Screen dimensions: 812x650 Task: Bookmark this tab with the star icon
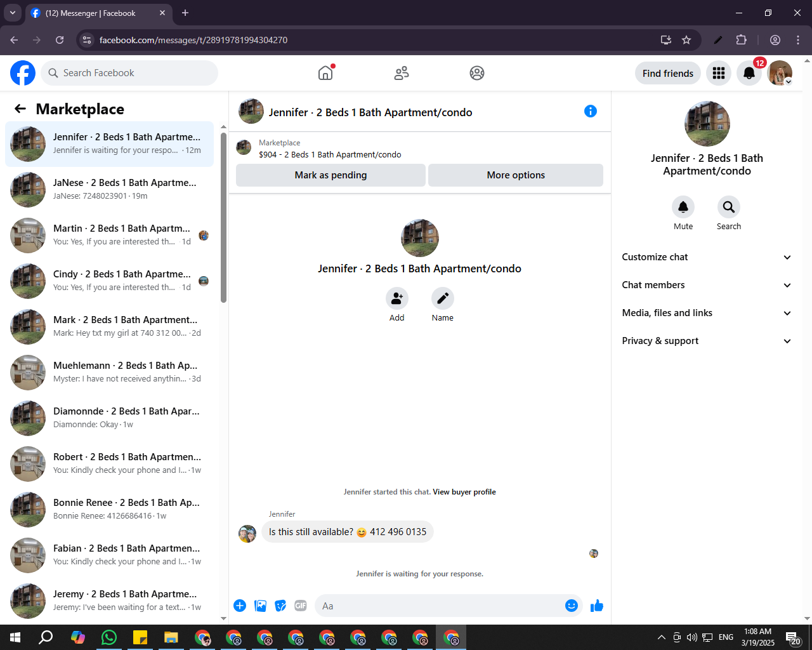coord(686,40)
